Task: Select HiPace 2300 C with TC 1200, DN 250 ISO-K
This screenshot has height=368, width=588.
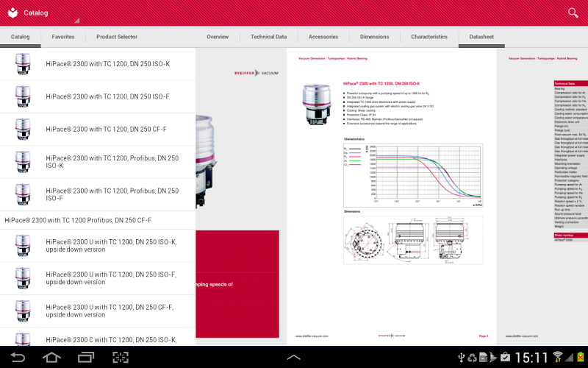Action: [x=98, y=337]
